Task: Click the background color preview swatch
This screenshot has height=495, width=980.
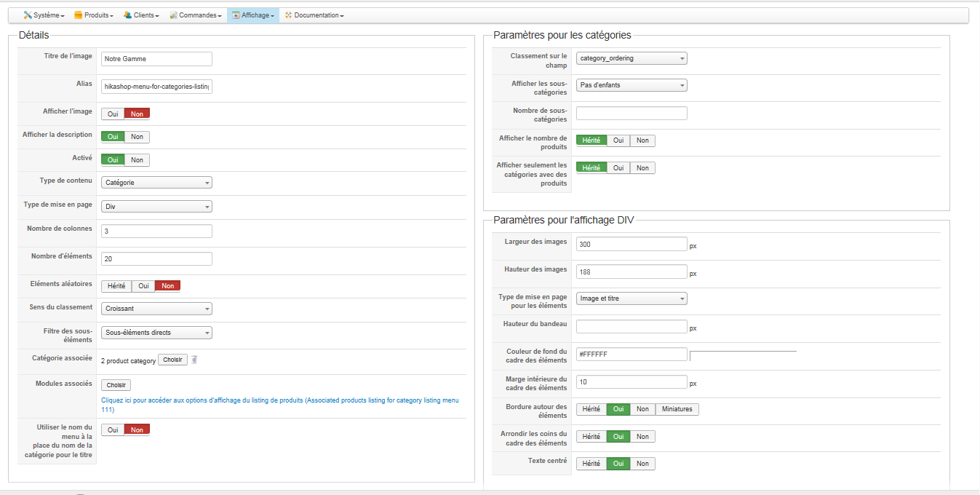Action: tap(743, 355)
